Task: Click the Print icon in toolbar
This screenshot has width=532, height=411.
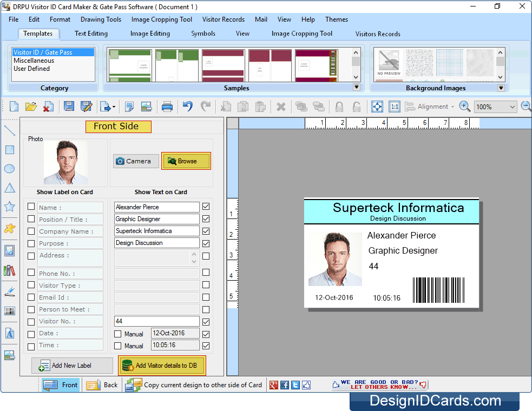Action: 167,107
